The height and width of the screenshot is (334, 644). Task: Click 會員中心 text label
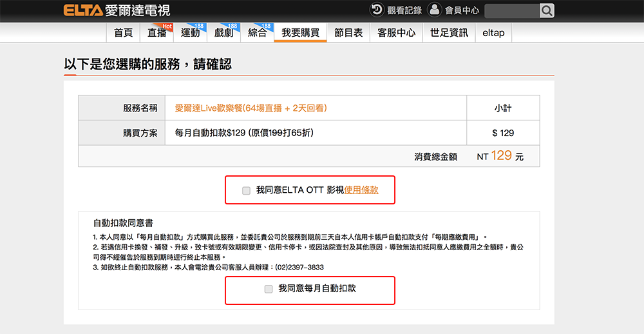point(462,11)
